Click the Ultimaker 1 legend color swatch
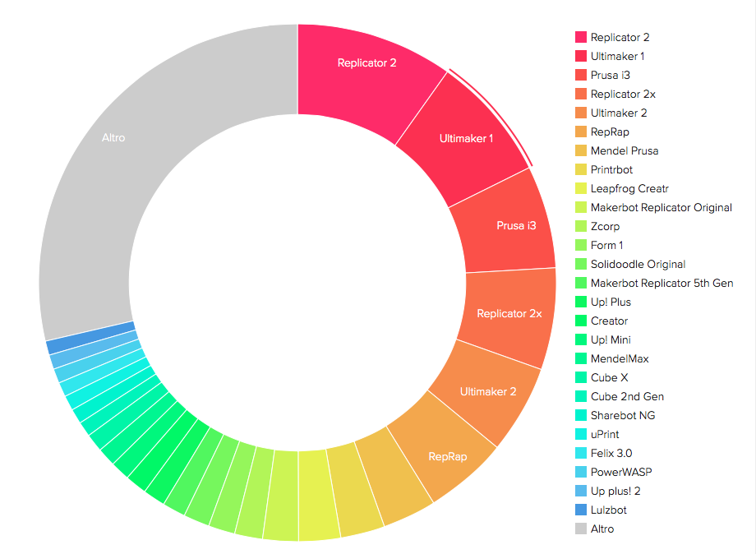756x554 pixels. click(x=580, y=56)
